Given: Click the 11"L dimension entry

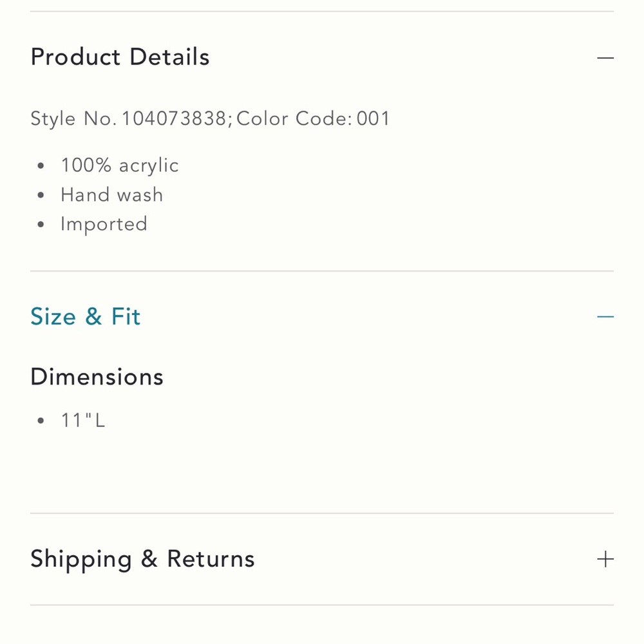Looking at the screenshot, I should (x=83, y=420).
